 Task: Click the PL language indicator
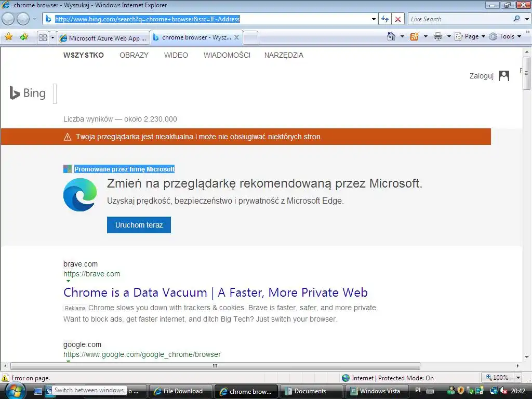click(x=418, y=391)
